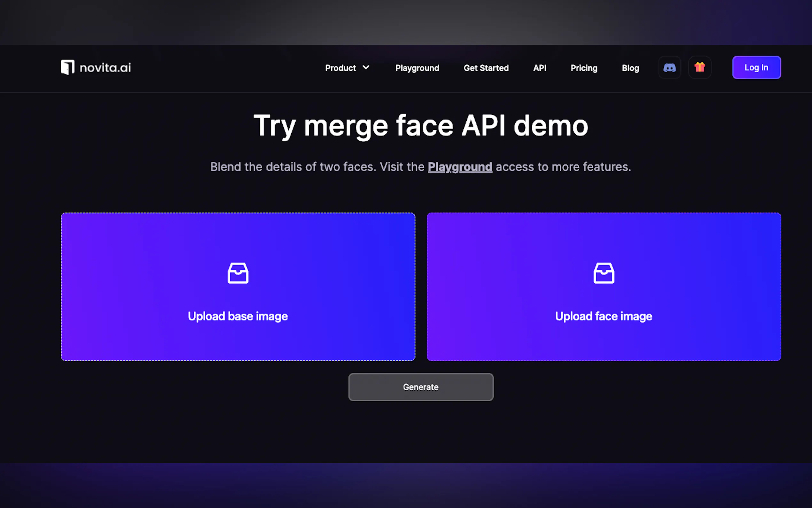This screenshot has height=508, width=812.
Task: Click the Upload face image label
Action: click(603, 316)
